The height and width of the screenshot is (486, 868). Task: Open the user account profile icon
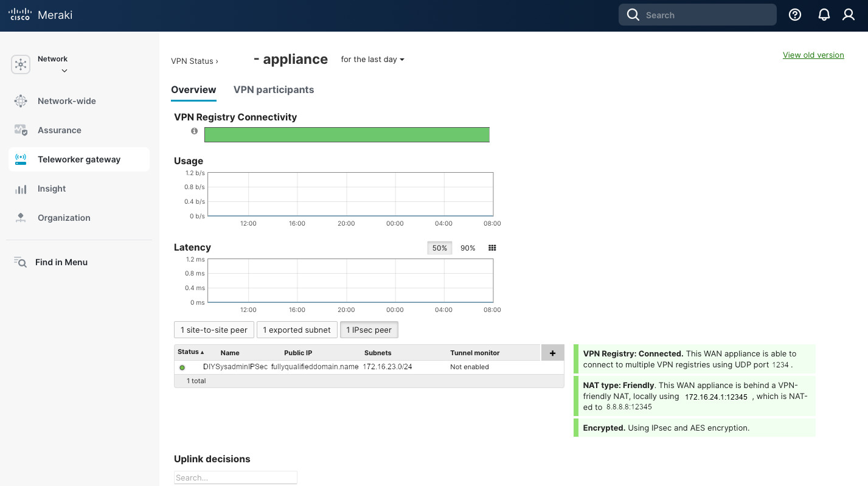pos(849,15)
